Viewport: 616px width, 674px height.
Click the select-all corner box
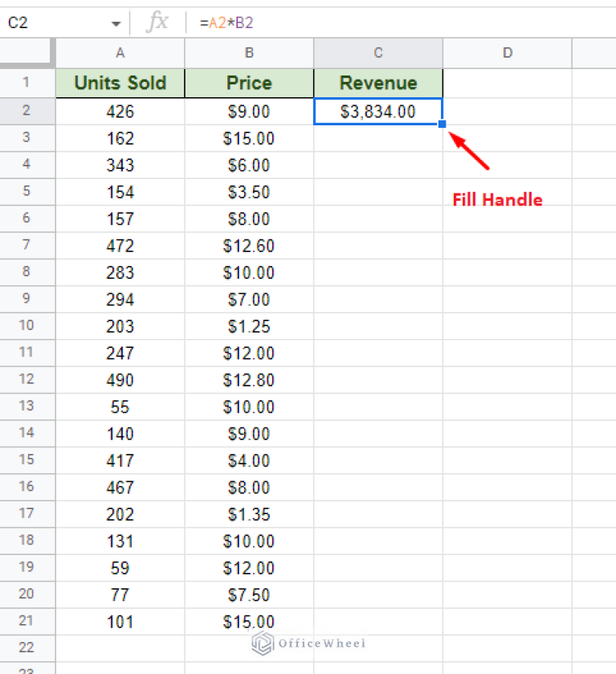point(27,53)
